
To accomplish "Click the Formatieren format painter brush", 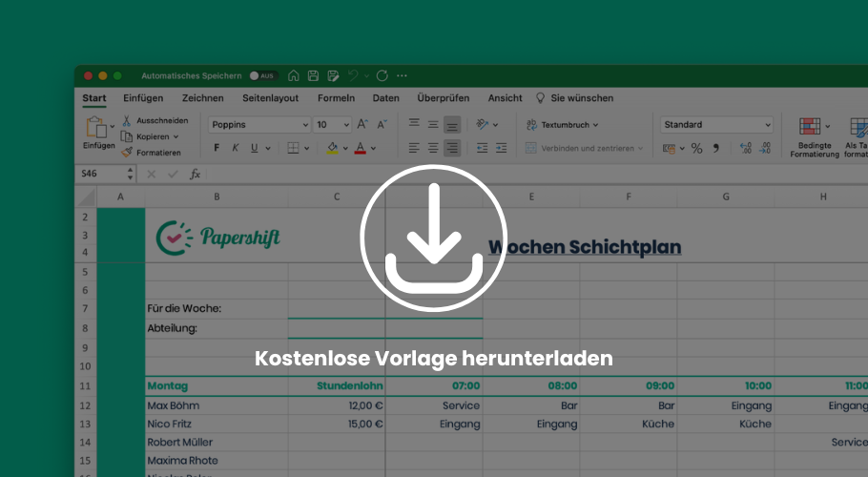I will pos(127,152).
